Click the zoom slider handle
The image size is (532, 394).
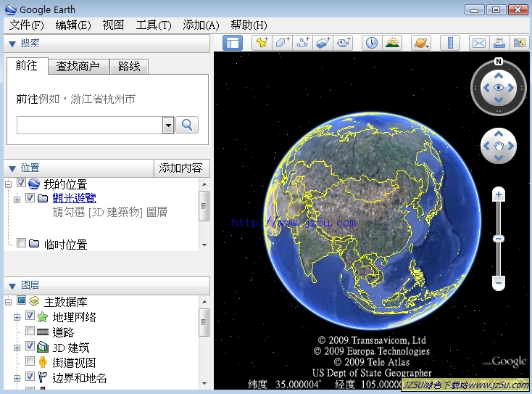coord(499,239)
